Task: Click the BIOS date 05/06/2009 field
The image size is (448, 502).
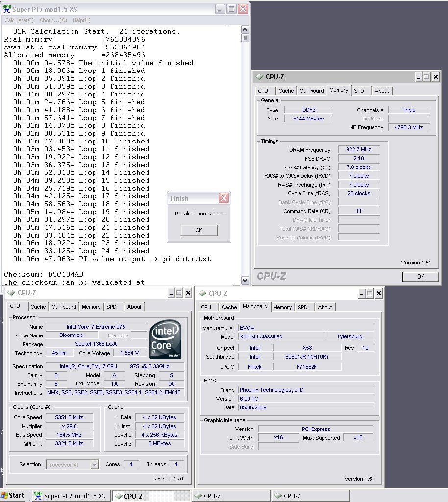Action: [x=306, y=407]
